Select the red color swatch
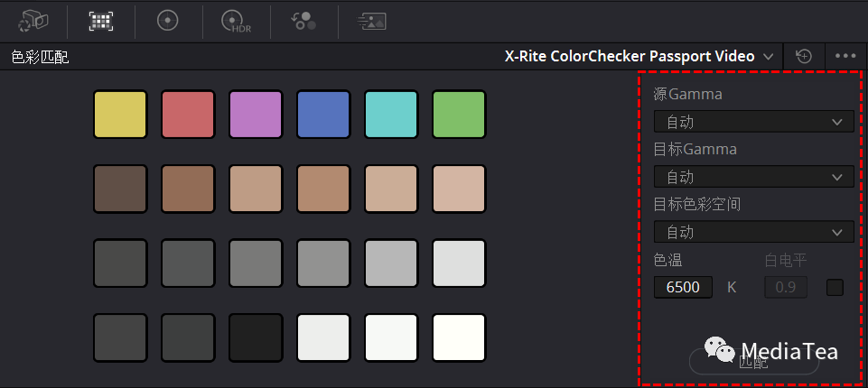 [x=188, y=115]
